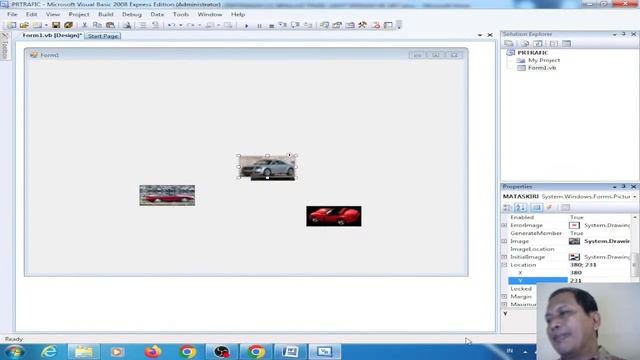
Task: Select the silver car picture box
Action: pyautogui.click(x=267, y=167)
